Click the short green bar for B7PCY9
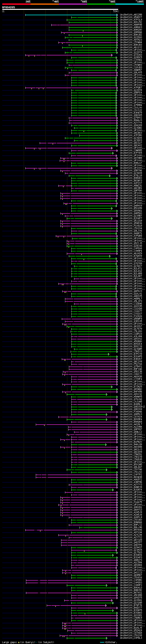The image size is (146, 644). click(x=90, y=354)
